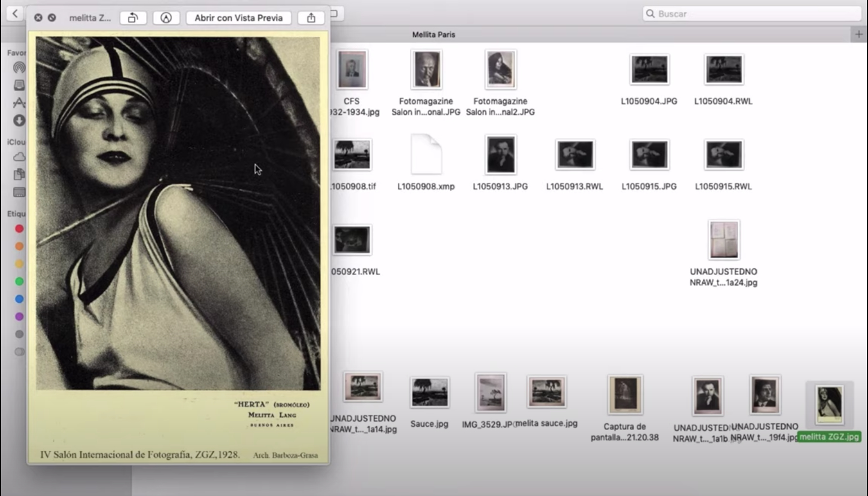
Task: Open the Desktop item in the sidebar
Action: (19, 192)
